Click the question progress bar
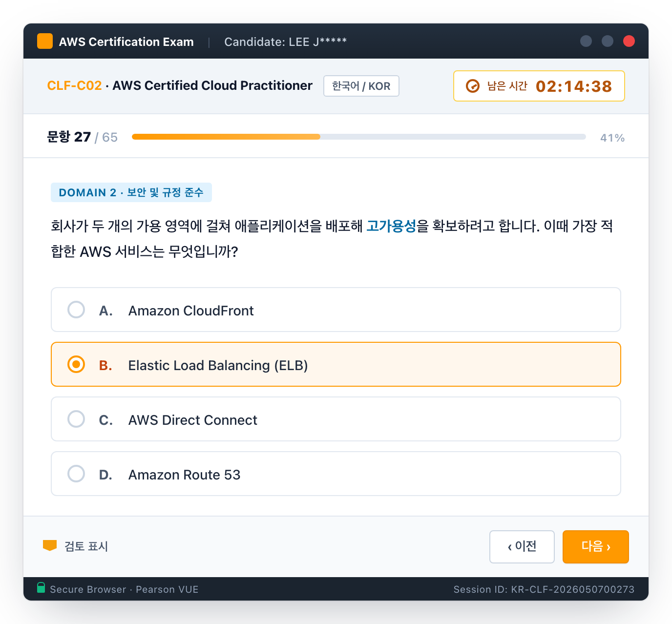The image size is (672, 624). (x=359, y=137)
